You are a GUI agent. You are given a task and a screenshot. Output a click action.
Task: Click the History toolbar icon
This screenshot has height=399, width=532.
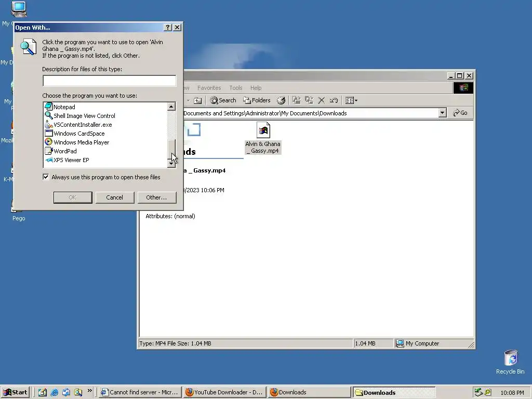coord(281,100)
